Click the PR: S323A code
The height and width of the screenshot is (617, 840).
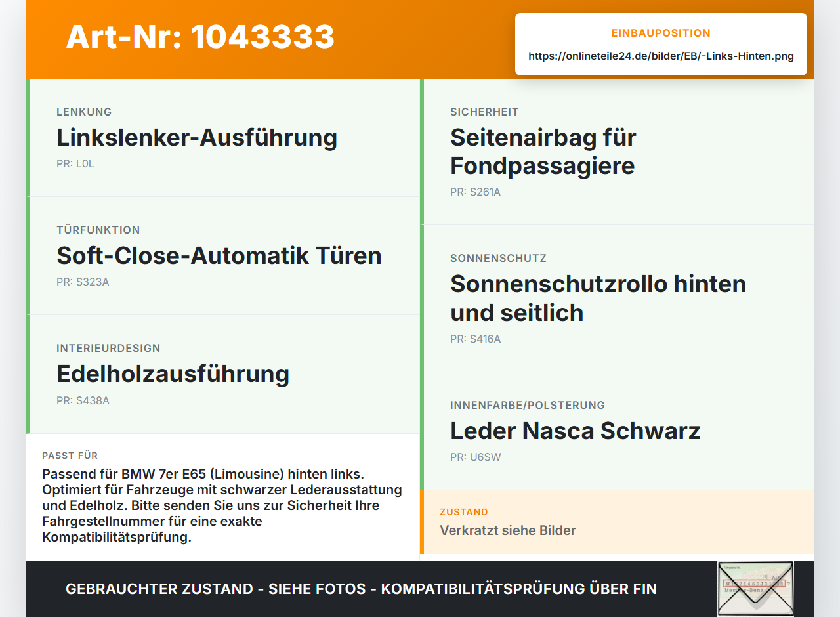(83, 282)
